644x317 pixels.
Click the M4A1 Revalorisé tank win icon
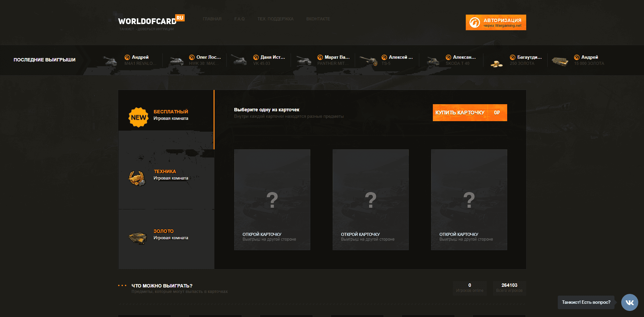point(110,61)
